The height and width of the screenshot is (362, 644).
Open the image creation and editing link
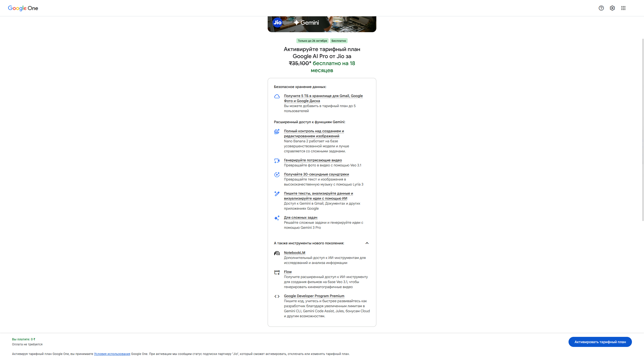pos(314,133)
